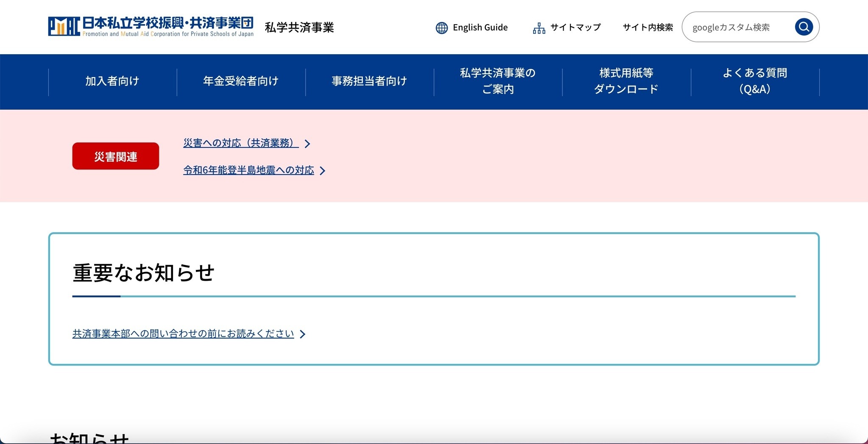Open the 年金受給者向け menu
Image resolution: width=868 pixels, height=444 pixels.
(x=241, y=81)
